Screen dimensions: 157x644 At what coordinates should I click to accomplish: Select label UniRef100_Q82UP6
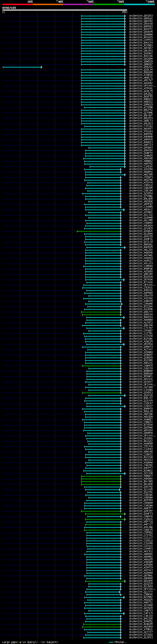(141, 581)
